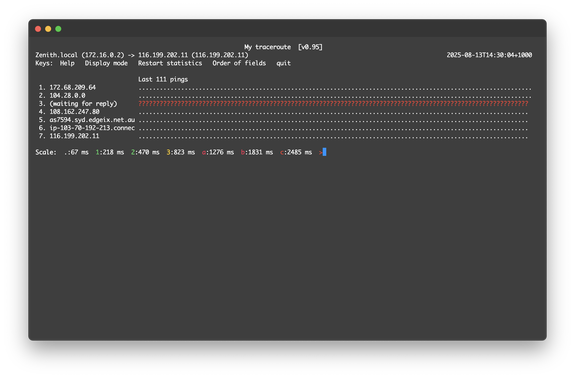Click the Last 111 pings header
This screenshot has height=378, width=575.
point(163,79)
